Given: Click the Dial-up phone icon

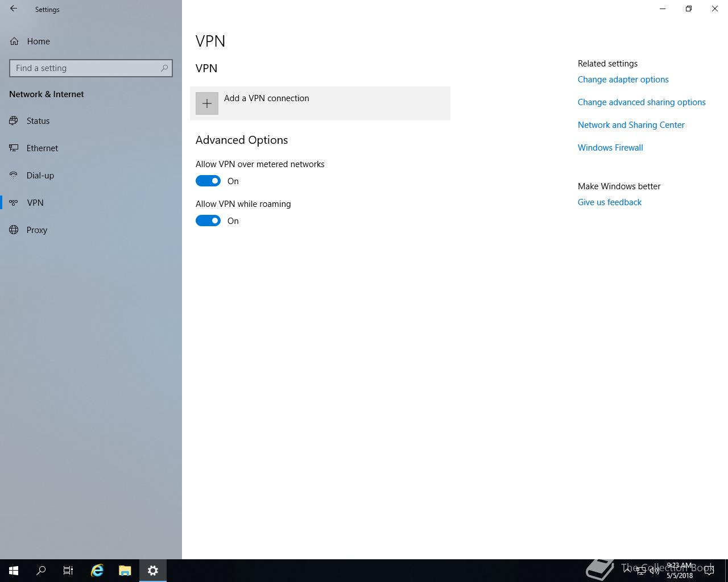Looking at the screenshot, I should (x=14, y=176).
